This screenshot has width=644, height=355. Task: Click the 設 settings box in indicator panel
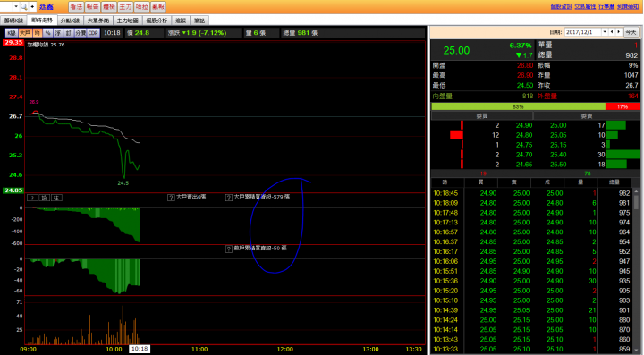tap(45, 198)
